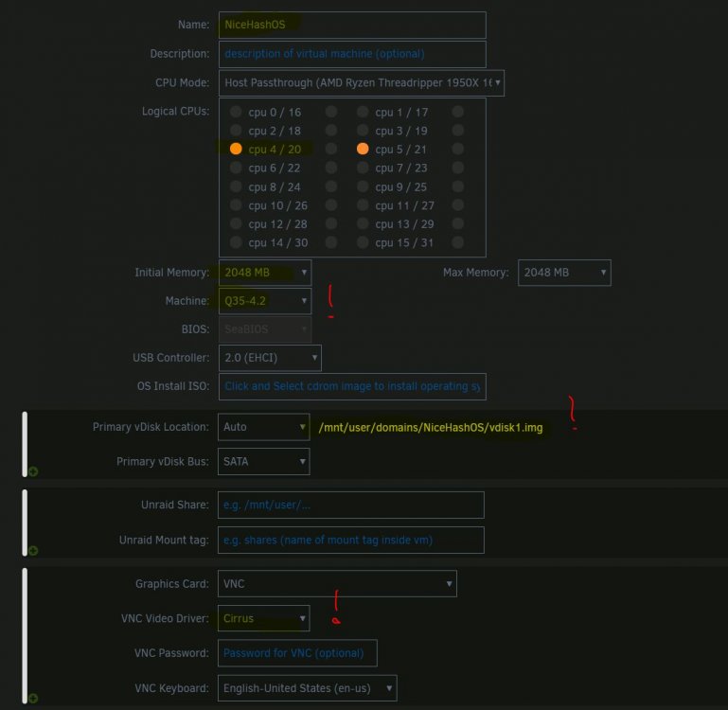
Task: Enable logical cpu 15
Action: 363,242
